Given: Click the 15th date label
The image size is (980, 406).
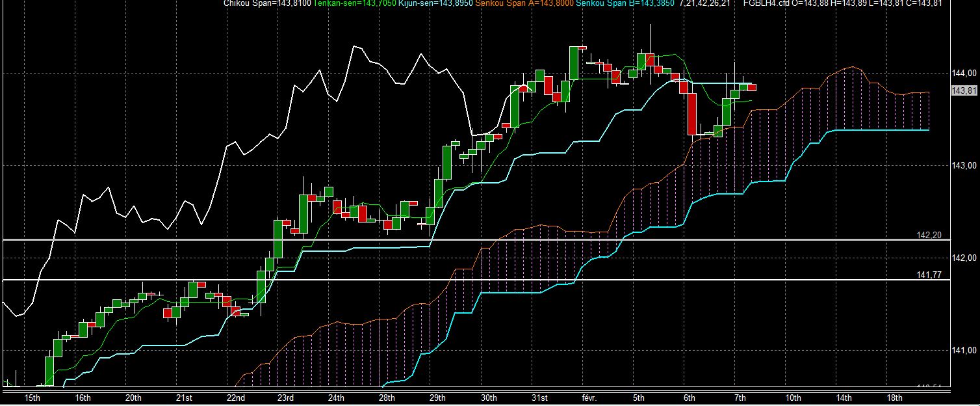Looking at the screenshot, I should click(32, 398).
